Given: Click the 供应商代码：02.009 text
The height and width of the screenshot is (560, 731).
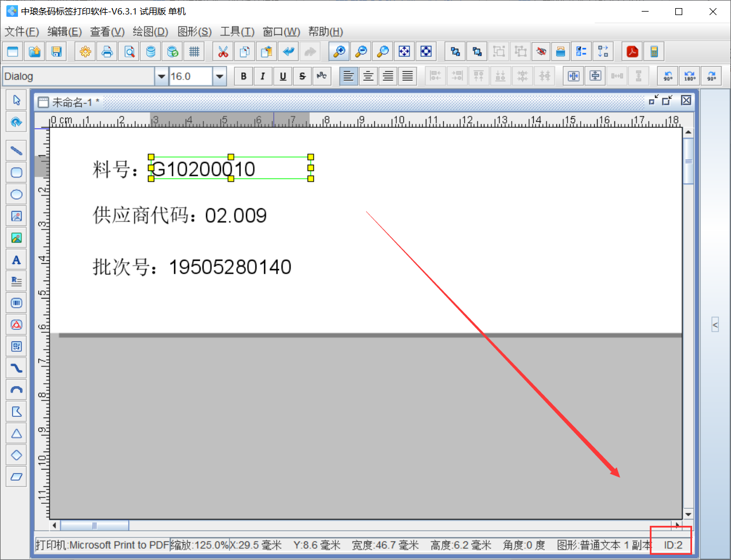Looking at the screenshot, I should (x=180, y=216).
